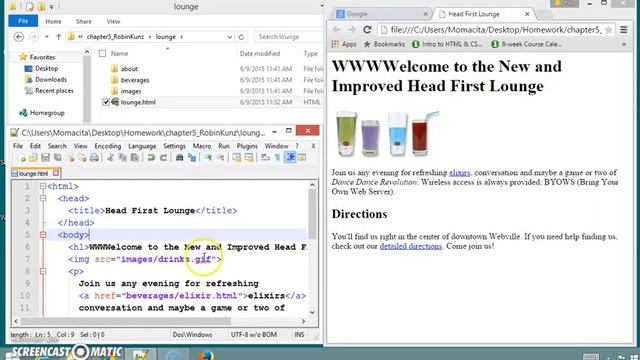The width and height of the screenshot is (640, 360).
Task: Click the editor vertical scrollbar thumb
Action: [312, 215]
